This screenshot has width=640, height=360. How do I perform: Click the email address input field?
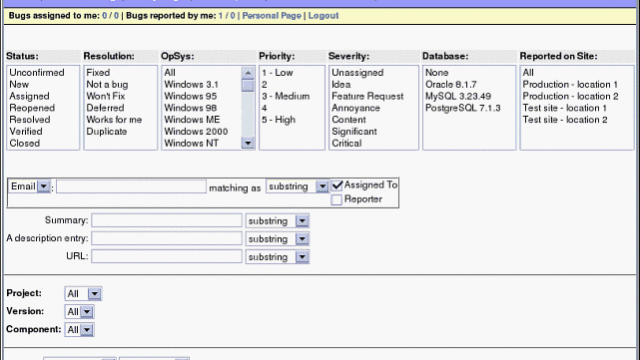point(131,187)
